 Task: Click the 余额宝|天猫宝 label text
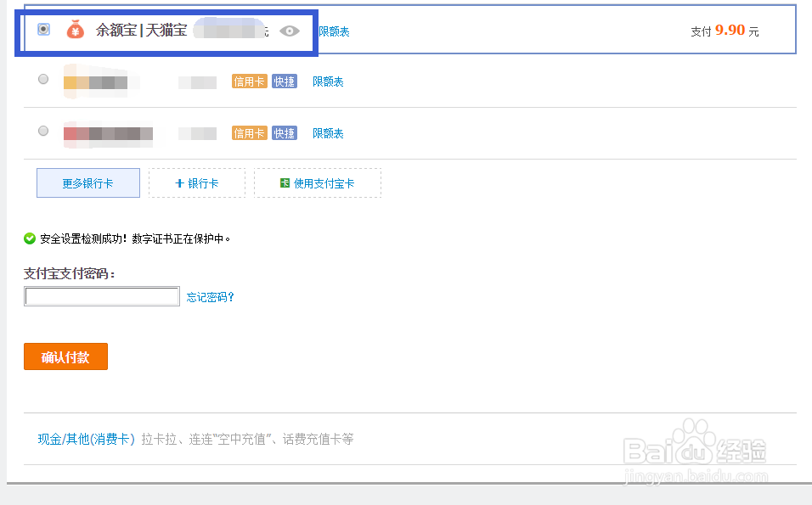[141, 30]
